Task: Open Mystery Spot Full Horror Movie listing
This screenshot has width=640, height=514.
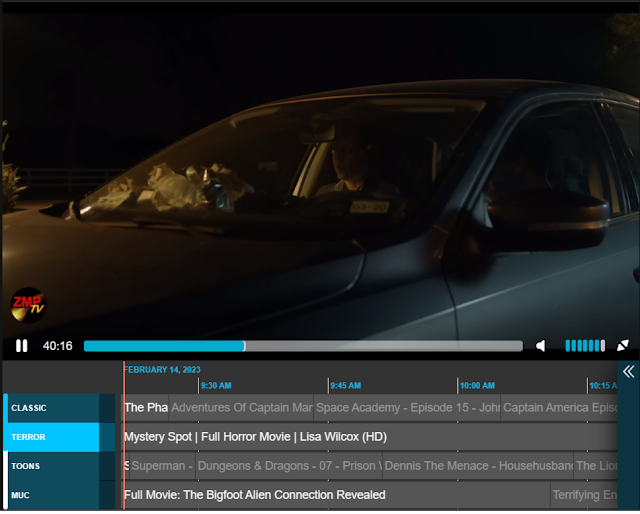Action: pyautogui.click(x=371, y=437)
